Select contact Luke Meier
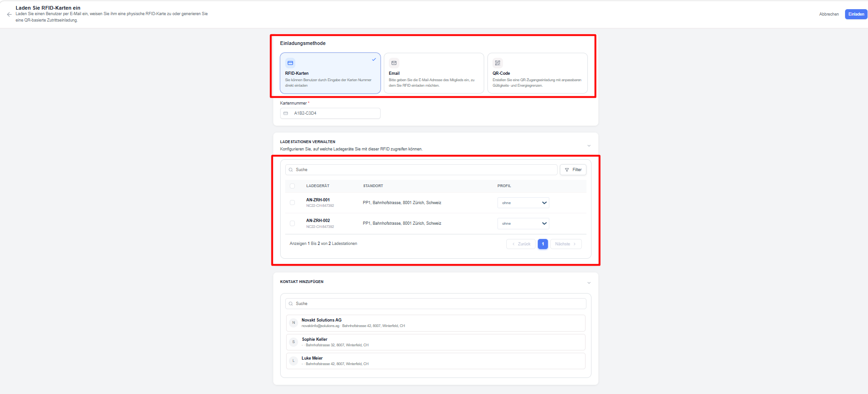Viewport: 868px width, 394px height. pos(436,361)
